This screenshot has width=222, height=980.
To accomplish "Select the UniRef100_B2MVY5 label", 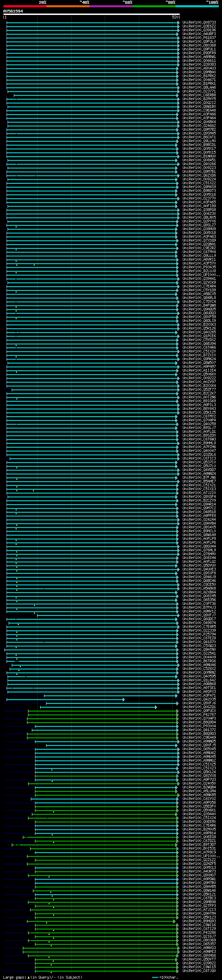I will click(x=199, y=99).
